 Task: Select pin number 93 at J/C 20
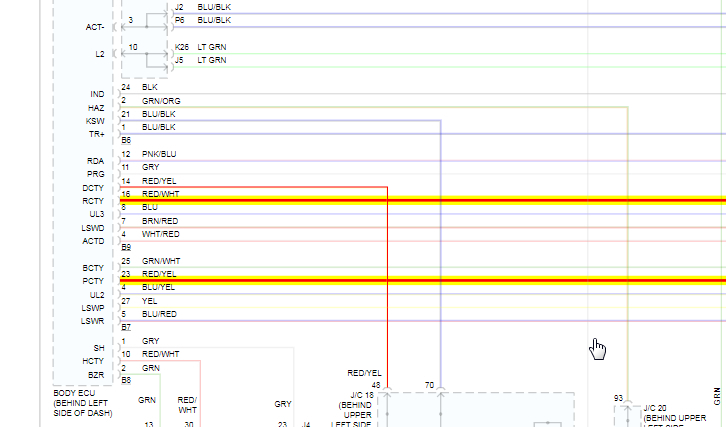click(618, 398)
